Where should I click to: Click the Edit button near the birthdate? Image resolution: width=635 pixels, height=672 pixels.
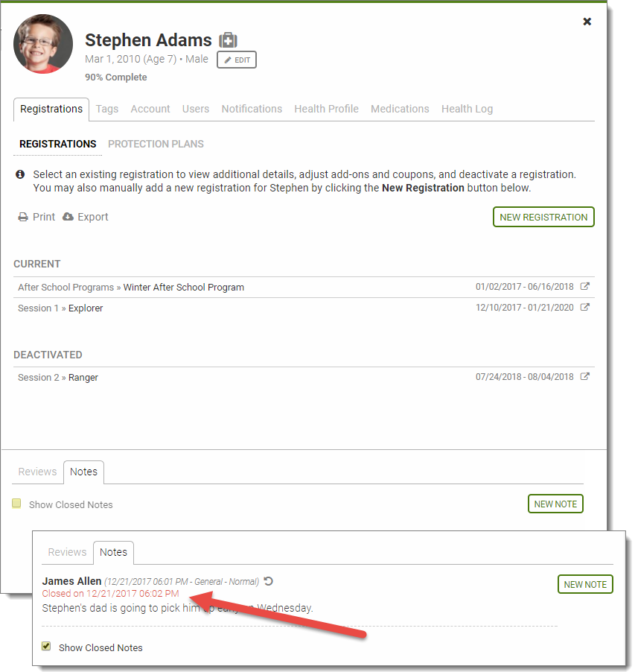237,60
